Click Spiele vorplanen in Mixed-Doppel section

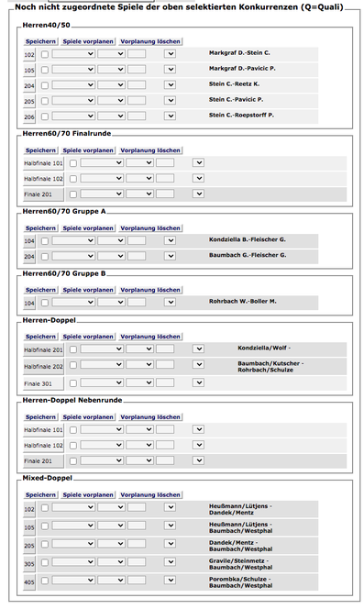[x=88, y=495]
